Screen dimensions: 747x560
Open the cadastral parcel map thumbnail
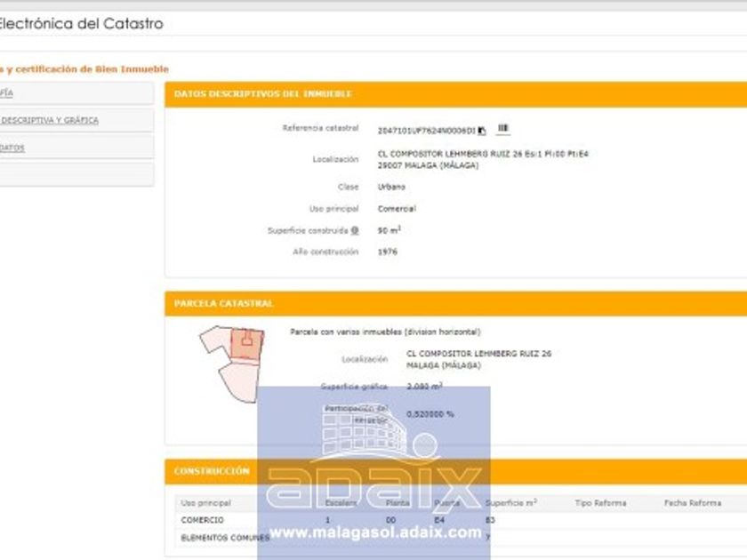point(232,364)
